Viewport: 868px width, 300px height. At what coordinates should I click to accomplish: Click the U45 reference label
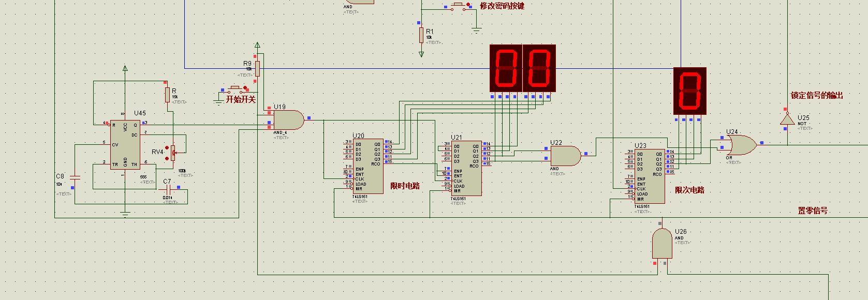coord(140,113)
